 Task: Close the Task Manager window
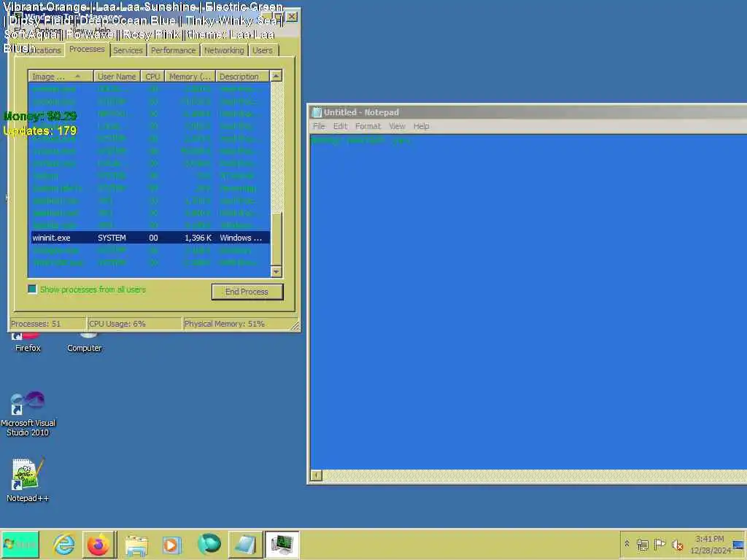292,17
